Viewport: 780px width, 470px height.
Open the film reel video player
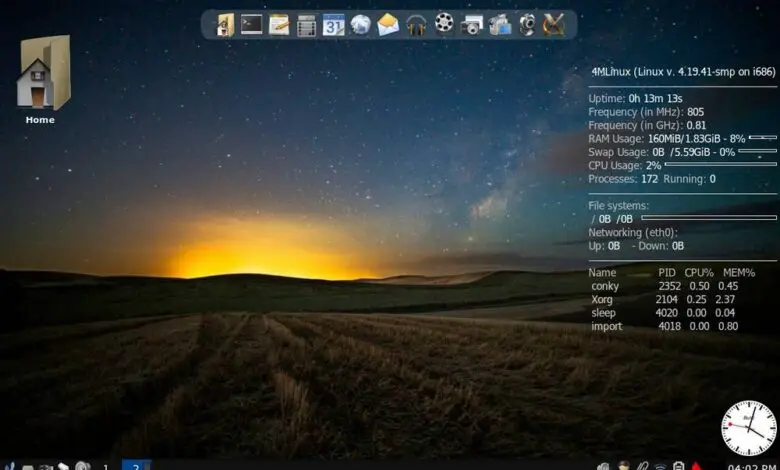point(444,24)
